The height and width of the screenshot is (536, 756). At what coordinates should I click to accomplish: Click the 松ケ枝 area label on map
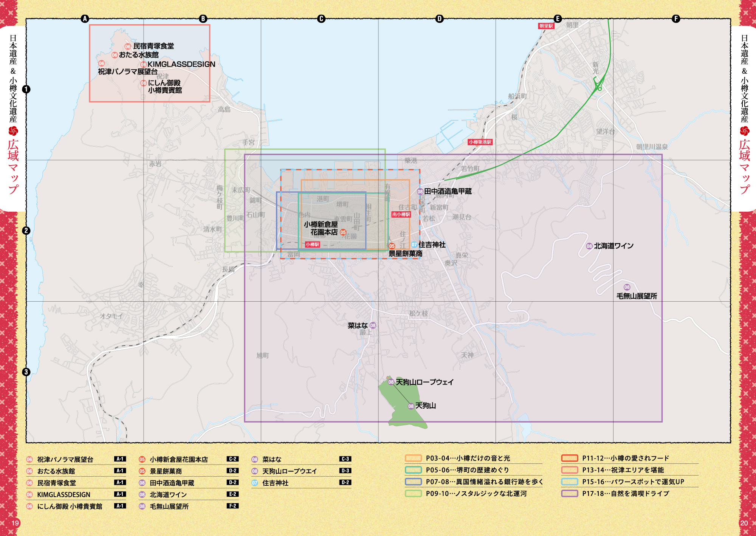(418, 313)
